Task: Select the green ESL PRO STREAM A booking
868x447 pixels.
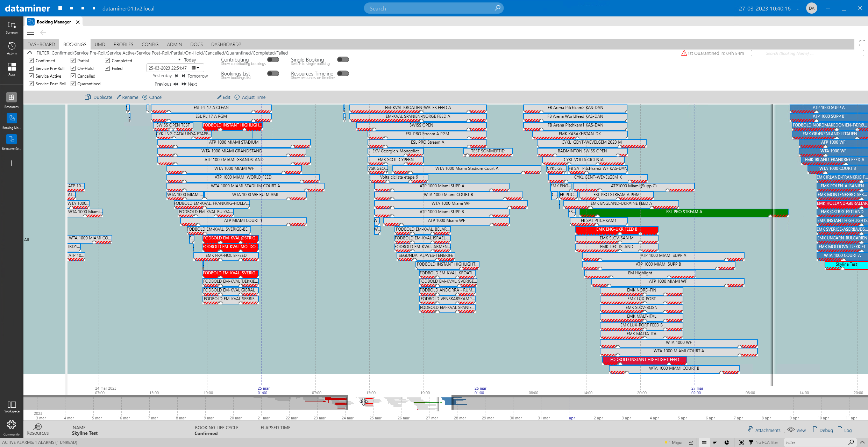Action: coord(684,212)
